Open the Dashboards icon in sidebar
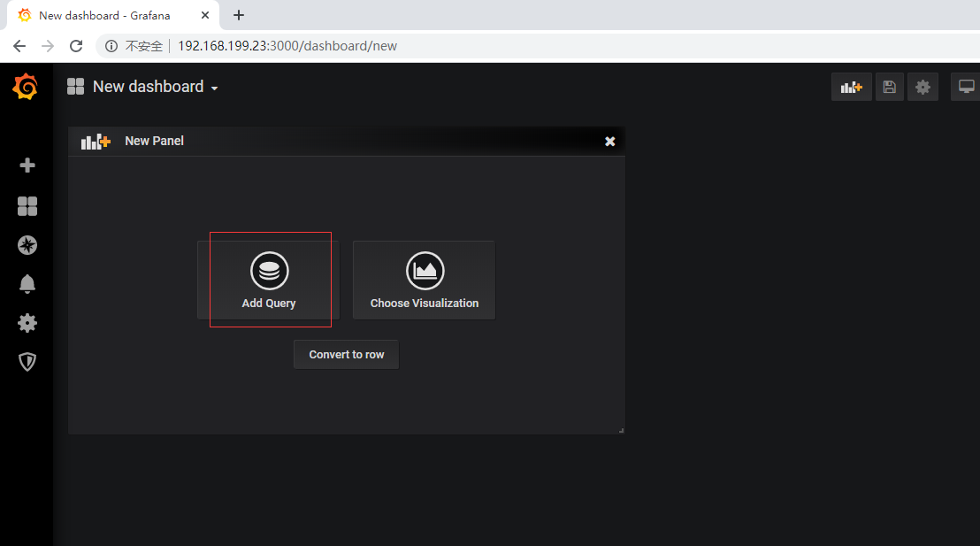The width and height of the screenshot is (980, 546). coord(27,206)
